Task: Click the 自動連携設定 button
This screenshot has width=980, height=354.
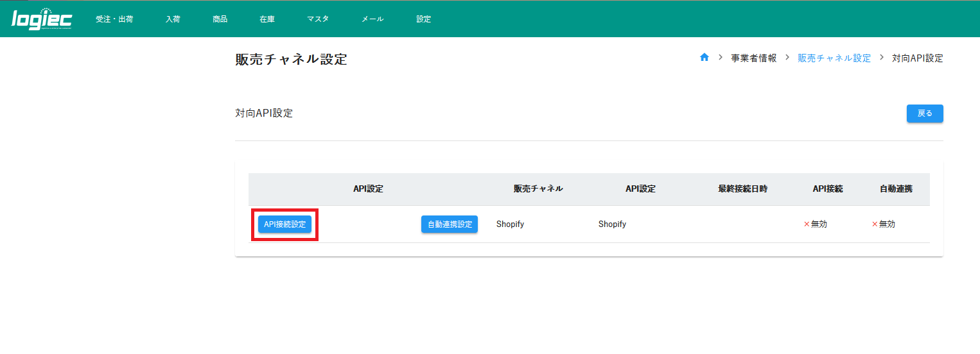Action: coord(450,224)
